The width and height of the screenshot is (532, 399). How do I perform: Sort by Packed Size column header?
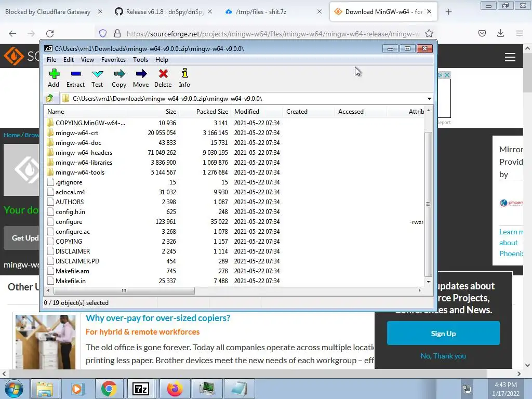(x=205, y=112)
